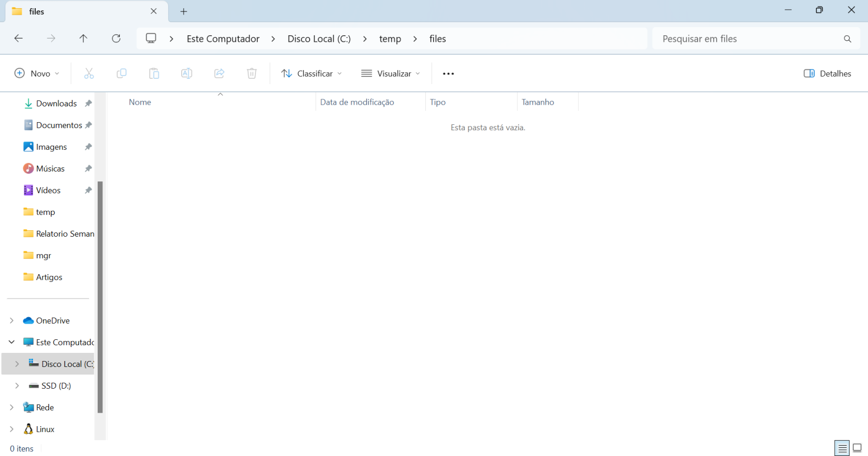Open the Classificar sort dropdown
The height and width of the screenshot is (456, 868).
click(x=311, y=73)
